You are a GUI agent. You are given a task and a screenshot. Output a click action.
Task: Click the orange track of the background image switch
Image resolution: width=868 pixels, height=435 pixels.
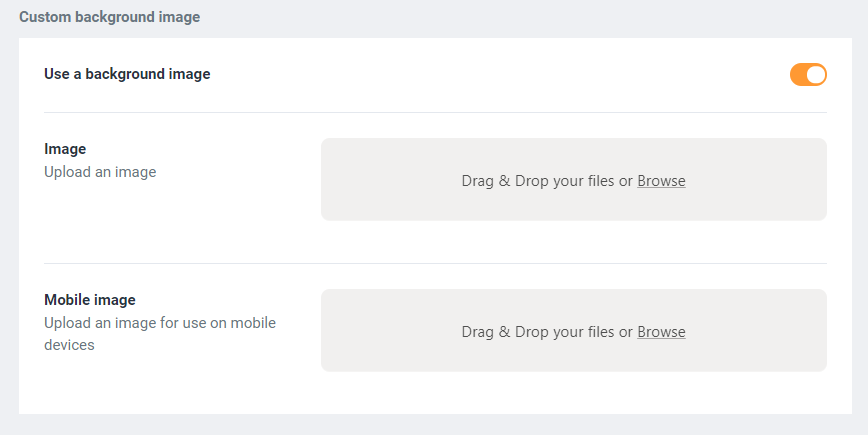798,75
